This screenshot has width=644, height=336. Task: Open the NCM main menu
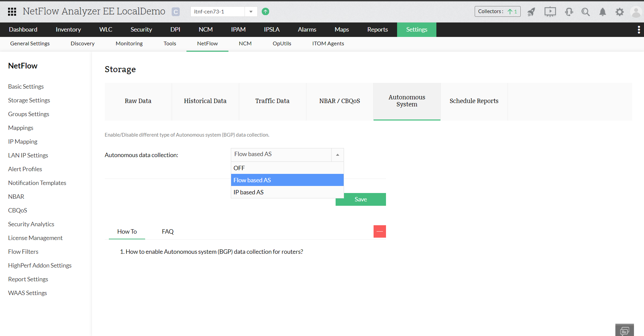tap(206, 30)
